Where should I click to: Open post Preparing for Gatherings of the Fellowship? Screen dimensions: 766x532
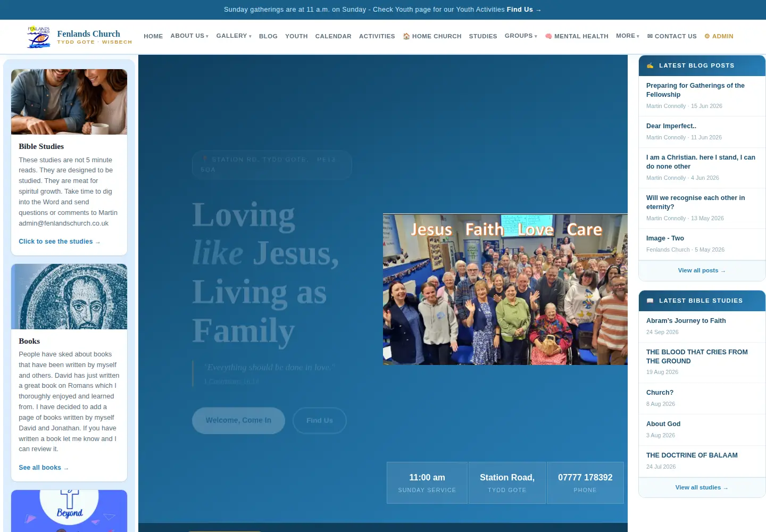pyautogui.click(x=695, y=90)
